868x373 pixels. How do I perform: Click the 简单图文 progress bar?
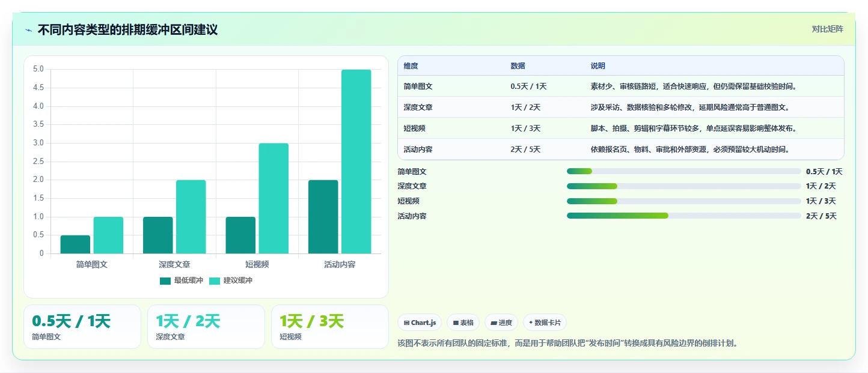[x=683, y=172]
